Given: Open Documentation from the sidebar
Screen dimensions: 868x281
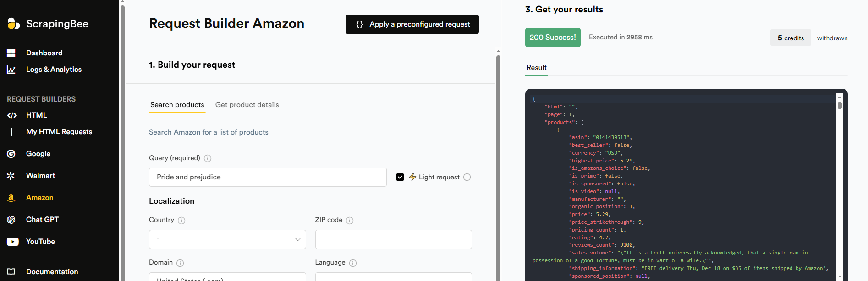Looking at the screenshot, I should point(52,272).
